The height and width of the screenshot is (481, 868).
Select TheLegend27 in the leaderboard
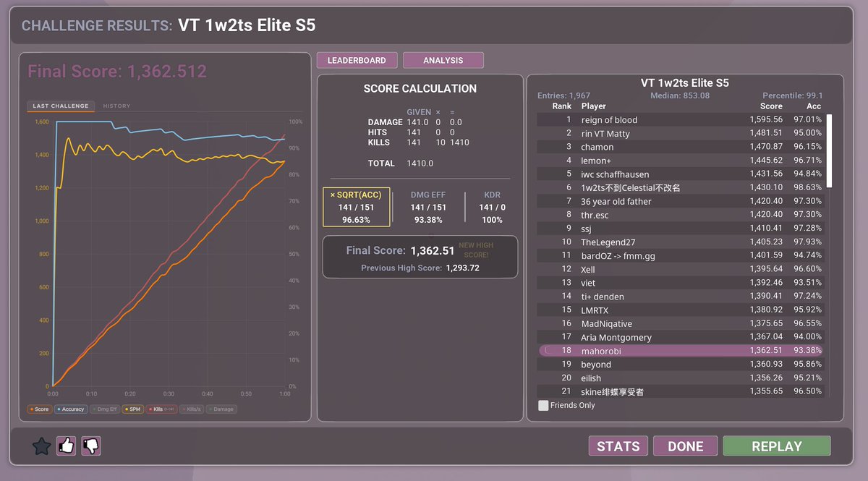tap(682, 242)
